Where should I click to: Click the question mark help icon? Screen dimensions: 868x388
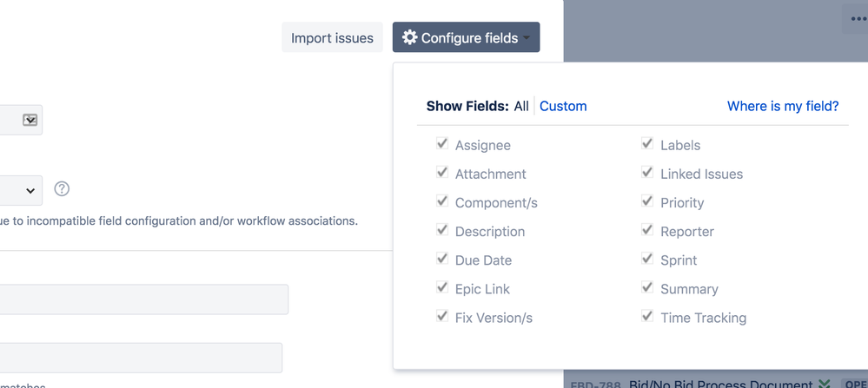coord(62,188)
